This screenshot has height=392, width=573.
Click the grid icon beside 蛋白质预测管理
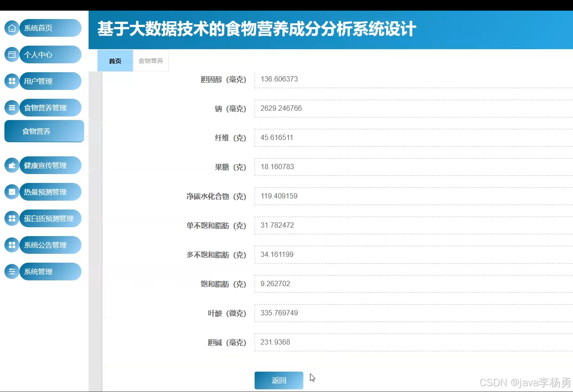12,218
